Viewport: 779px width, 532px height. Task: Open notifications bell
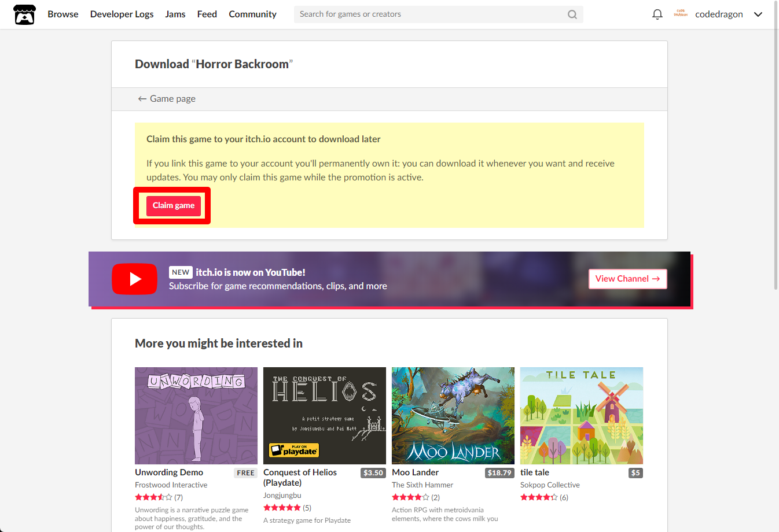657,14
